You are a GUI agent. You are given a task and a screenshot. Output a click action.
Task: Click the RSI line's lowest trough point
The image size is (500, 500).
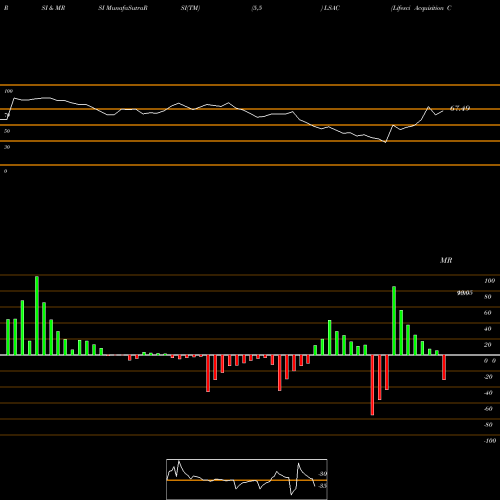(x=386, y=142)
